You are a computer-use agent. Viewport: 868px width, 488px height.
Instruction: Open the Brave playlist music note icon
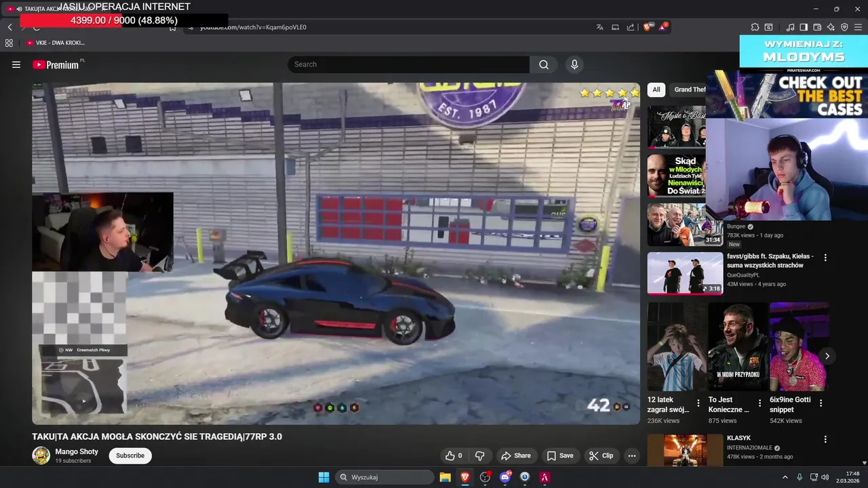[x=790, y=27]
